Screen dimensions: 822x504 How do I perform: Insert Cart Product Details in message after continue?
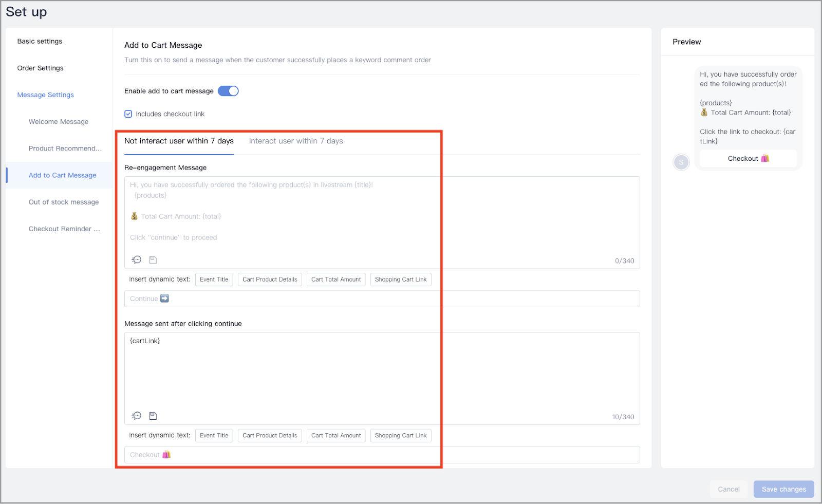(270, 436)
